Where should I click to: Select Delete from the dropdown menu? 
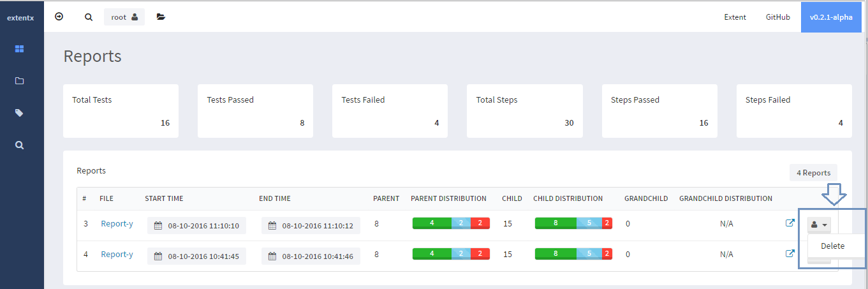[832, 246]
